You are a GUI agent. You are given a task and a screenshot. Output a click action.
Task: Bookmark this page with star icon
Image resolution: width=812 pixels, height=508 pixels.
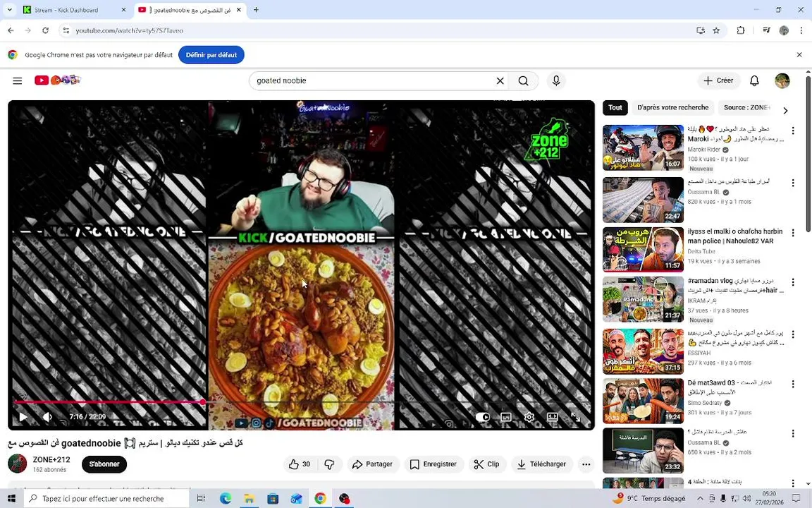[x=716, y=30]
